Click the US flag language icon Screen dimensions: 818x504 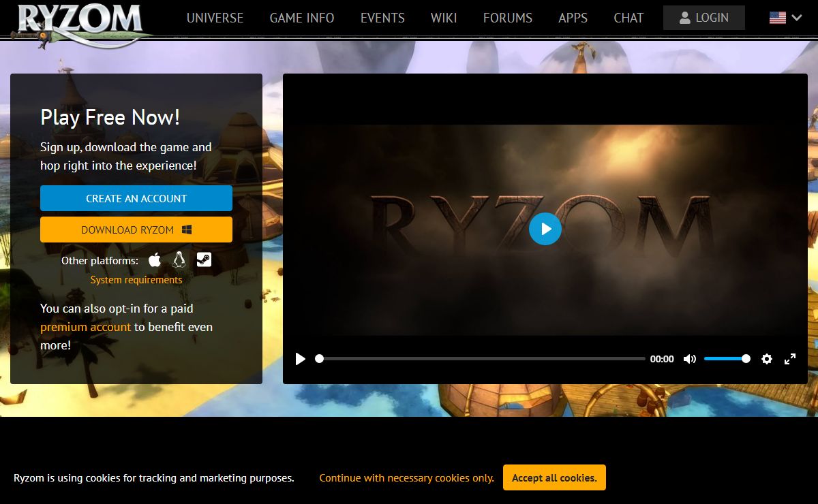(x=778, y=18)
